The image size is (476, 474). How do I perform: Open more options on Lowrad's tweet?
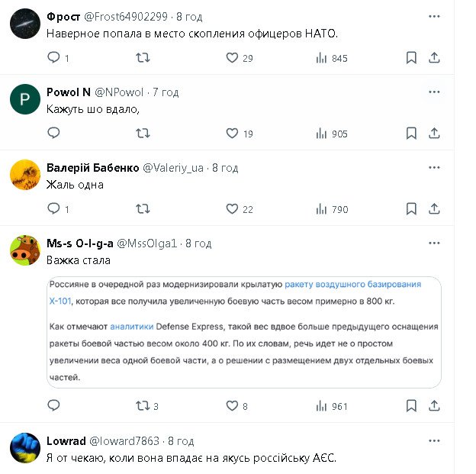click(x=434, y=441)
